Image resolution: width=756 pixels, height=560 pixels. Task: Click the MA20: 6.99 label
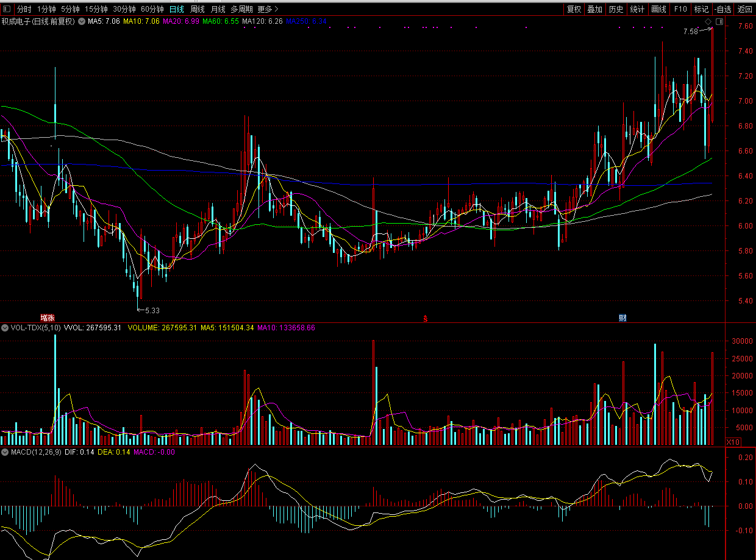180,21
